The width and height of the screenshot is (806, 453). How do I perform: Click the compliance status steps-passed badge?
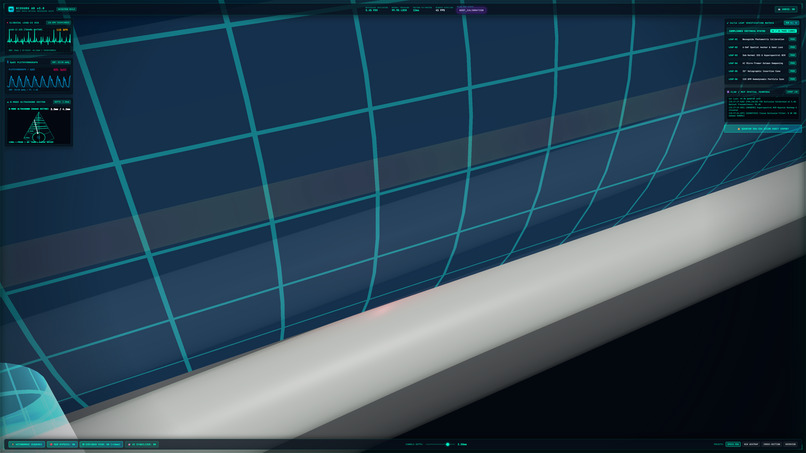[x=784, y=31]
